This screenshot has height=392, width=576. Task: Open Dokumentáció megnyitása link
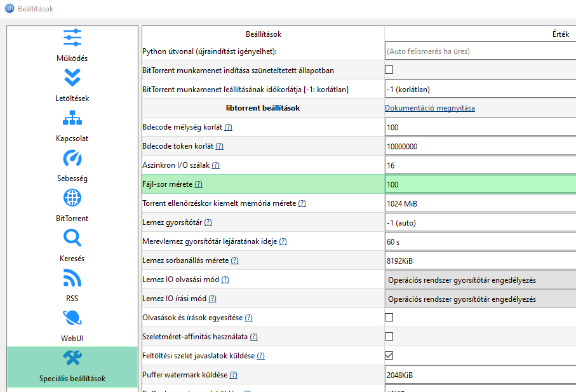(x=430, y=108)
